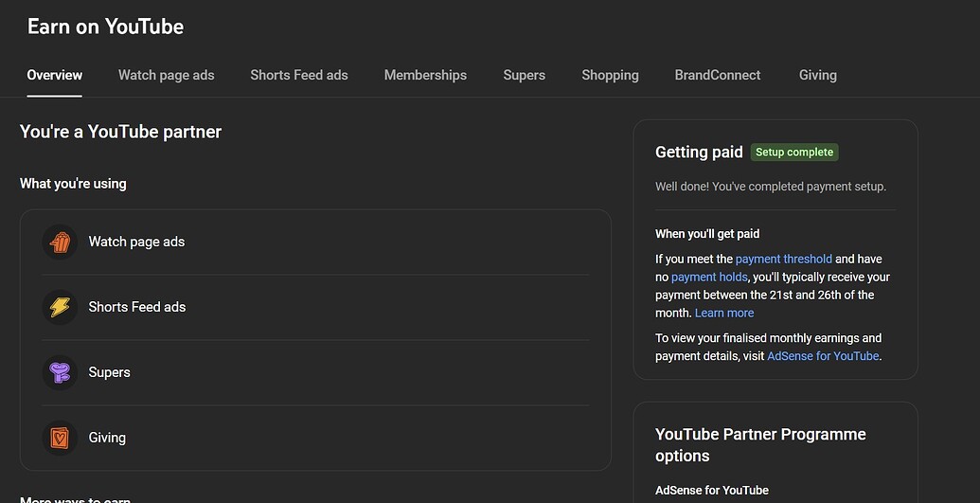
Task: Follow the payment holds link
Action: (x=709, y=278)
